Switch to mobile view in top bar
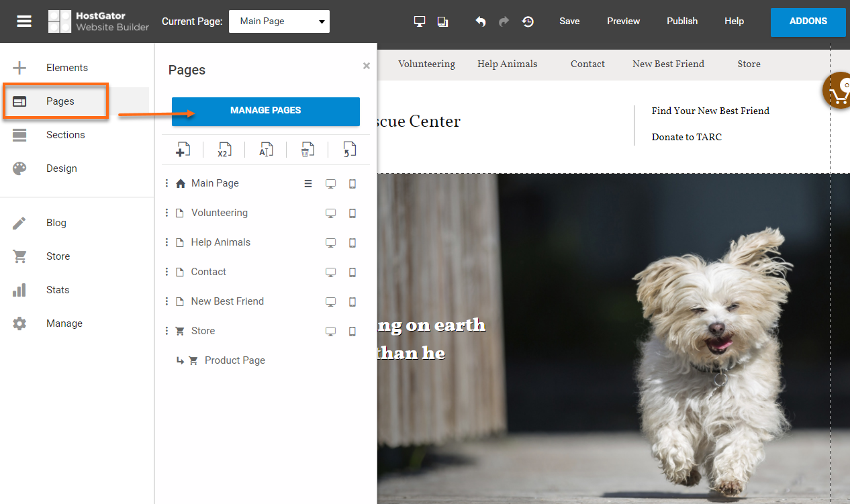 click(x=442, y=21)
